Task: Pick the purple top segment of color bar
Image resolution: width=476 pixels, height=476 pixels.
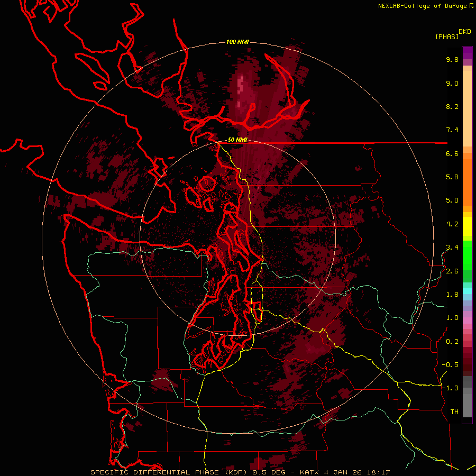Action: pyautogui.click(x=467, y=53)
